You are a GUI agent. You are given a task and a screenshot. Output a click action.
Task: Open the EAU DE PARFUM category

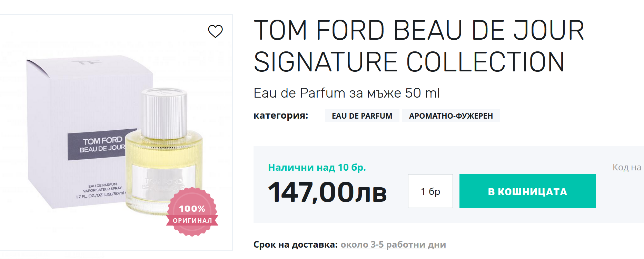coord(362,116)
